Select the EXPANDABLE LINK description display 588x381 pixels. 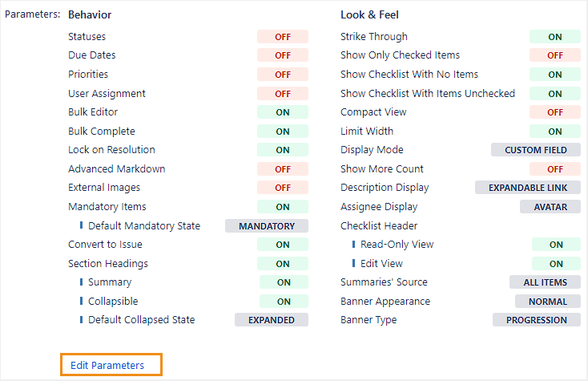click(528, 188)
